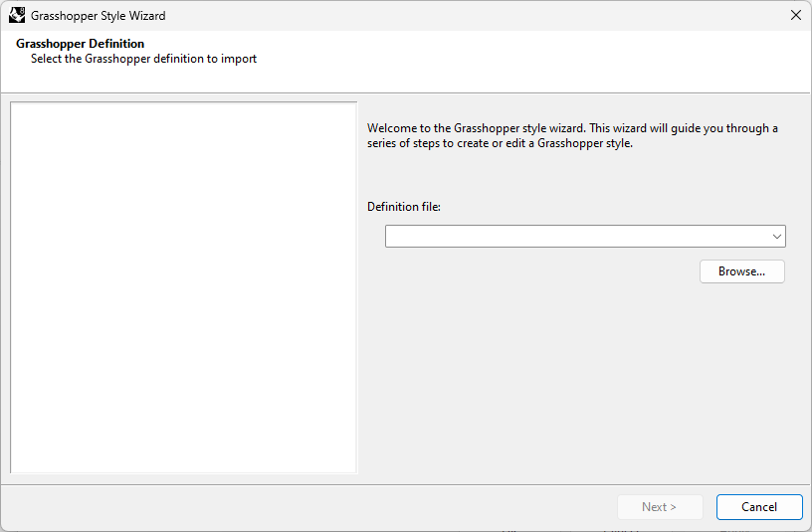Screen dimensions: 812x532
Task: Click the word 'Wizard' in the window title
Action: click(x=147, y=16)
